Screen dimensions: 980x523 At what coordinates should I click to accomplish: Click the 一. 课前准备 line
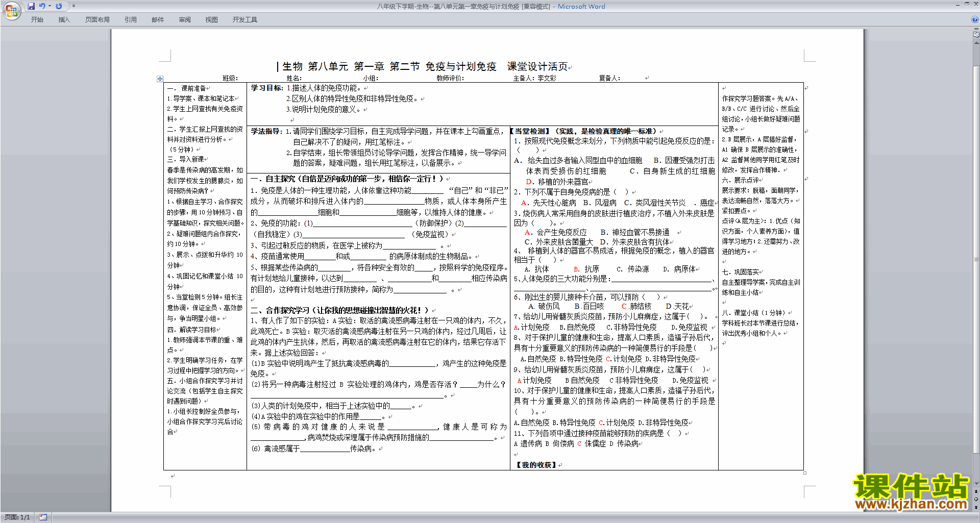(186, 88)
